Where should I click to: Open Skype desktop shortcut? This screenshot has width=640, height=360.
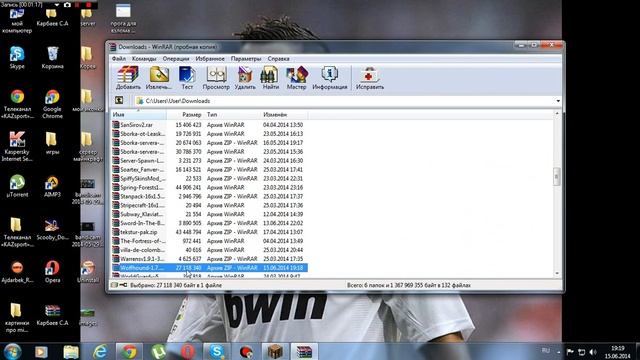(x=17, y=58)
